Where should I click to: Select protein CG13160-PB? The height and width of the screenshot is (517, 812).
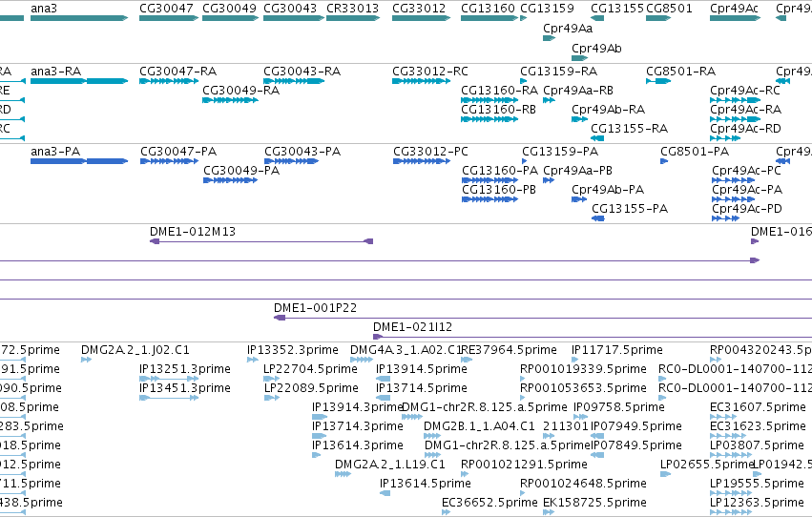pos(489,199)
